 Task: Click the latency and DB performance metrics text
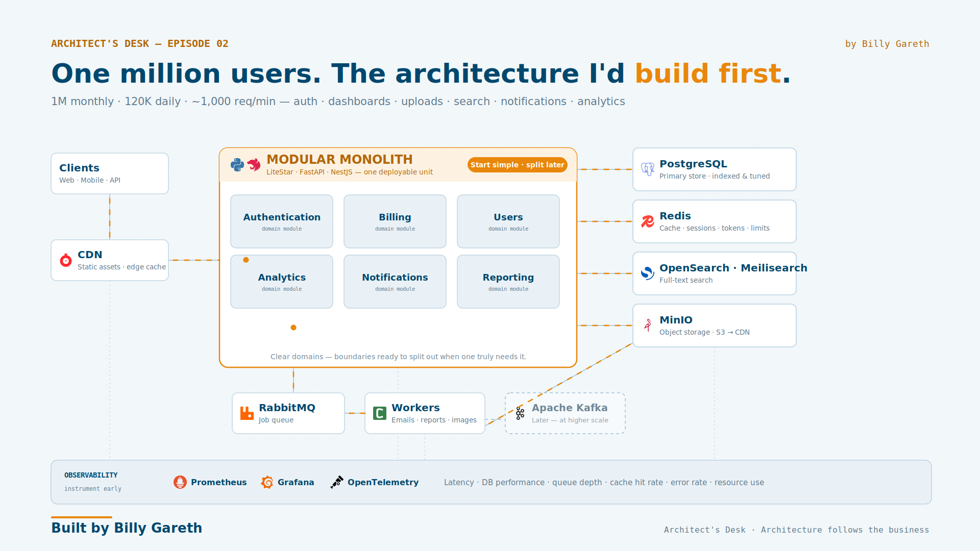tap(604, 482)
